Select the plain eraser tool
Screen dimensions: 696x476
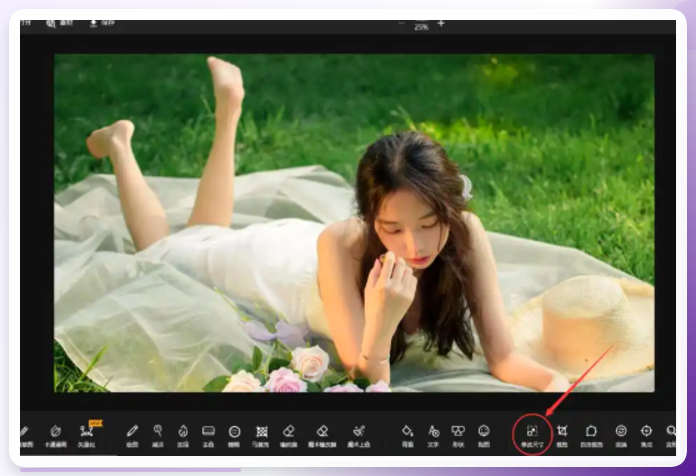pos(289,436)
